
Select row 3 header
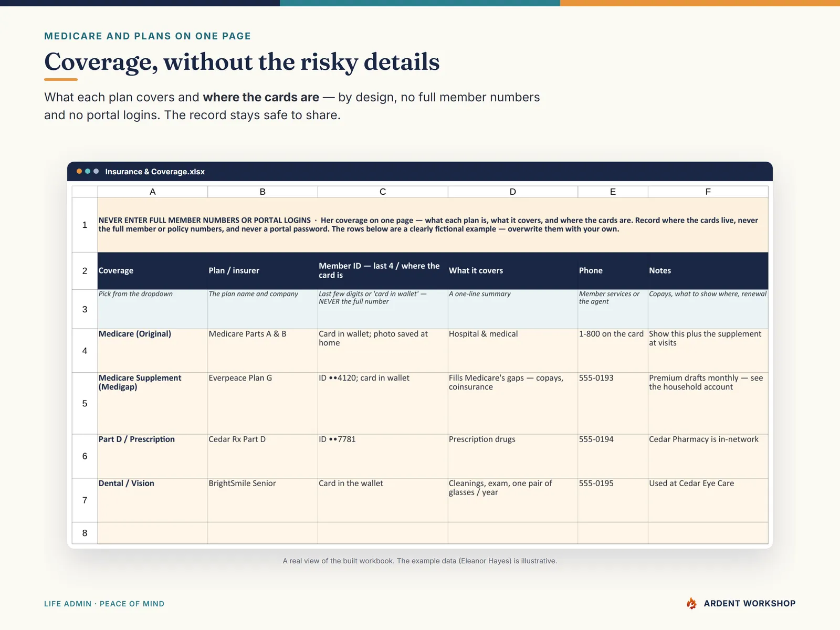85,309
